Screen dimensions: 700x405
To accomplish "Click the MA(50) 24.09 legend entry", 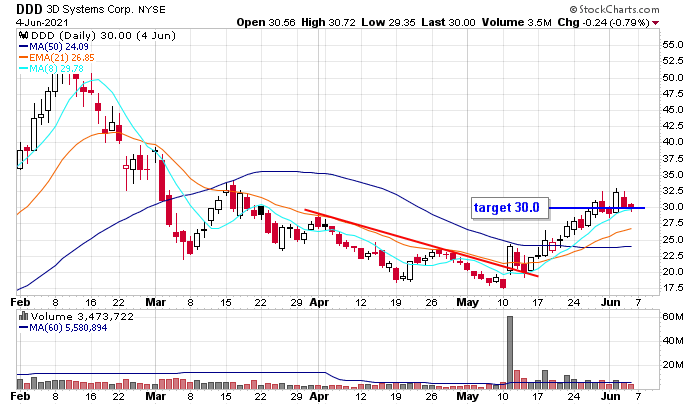I will pyautogui.click(x=54, y=46).
